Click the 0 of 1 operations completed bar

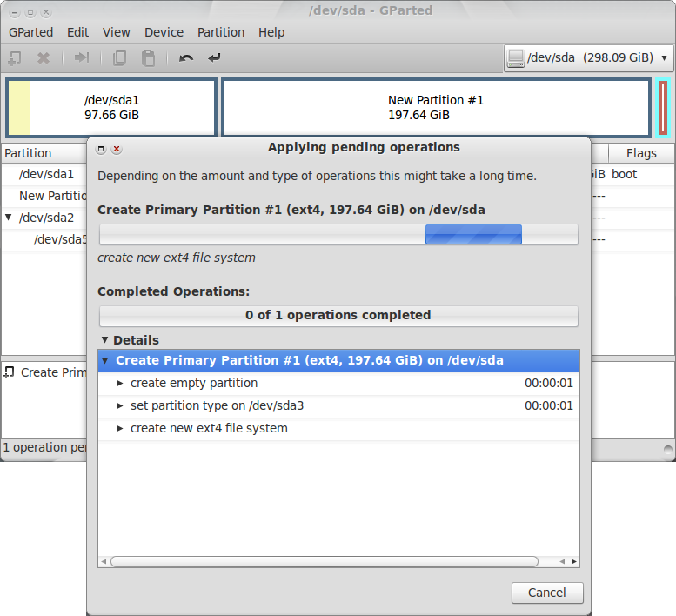pos(338,316)
